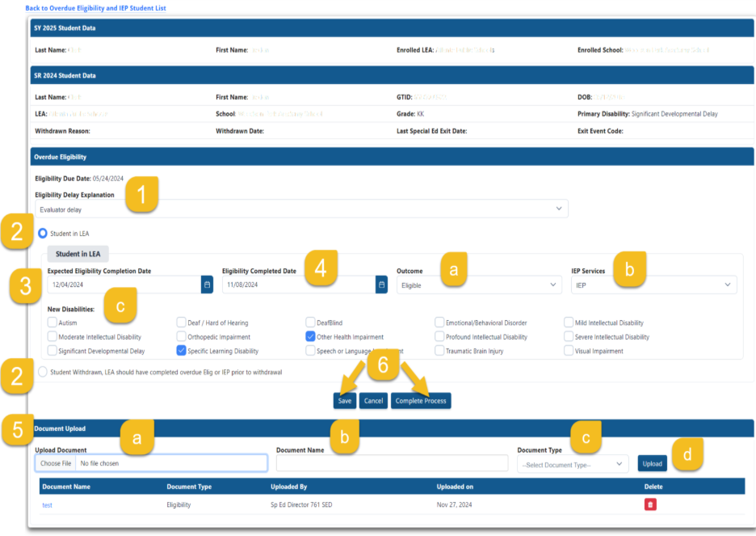The width and height of the screenshot is (756, 536).
Task: Open the Outcome dropdown
Action: tap(478, 285)
